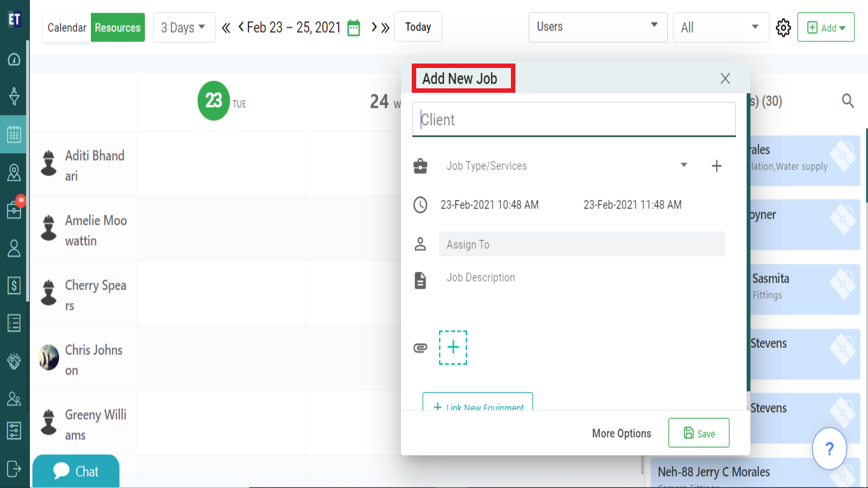The image size is (868, 488).
Task: Search the unscheduled jobs list
Action: coord(848,100)
